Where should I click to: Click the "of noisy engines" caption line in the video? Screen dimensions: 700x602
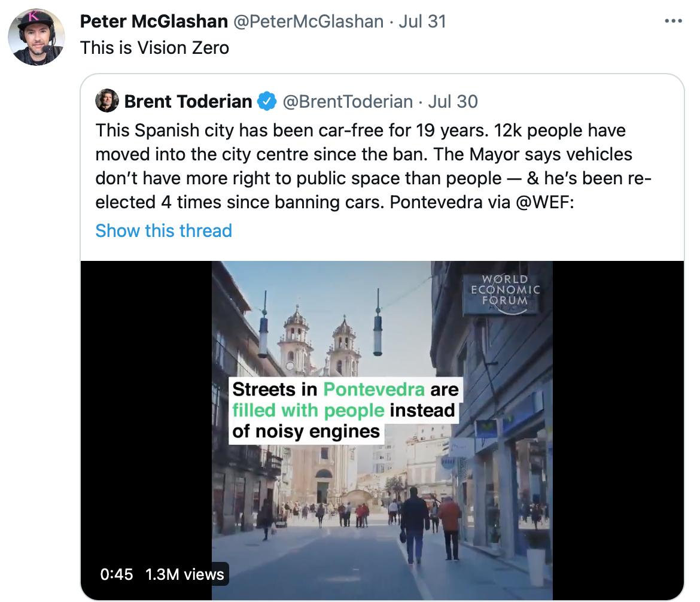point(306,431)
